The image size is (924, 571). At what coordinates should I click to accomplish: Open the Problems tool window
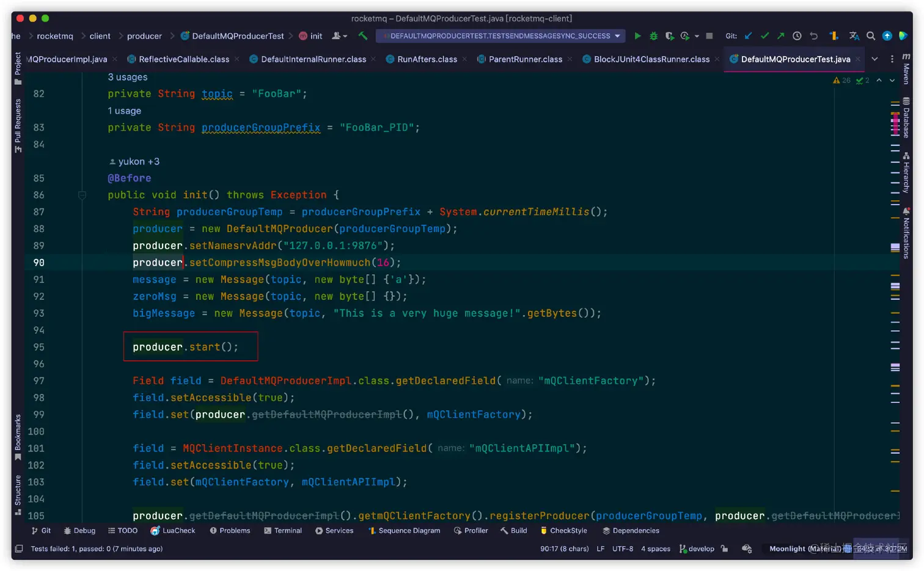(x=230, y=531)
